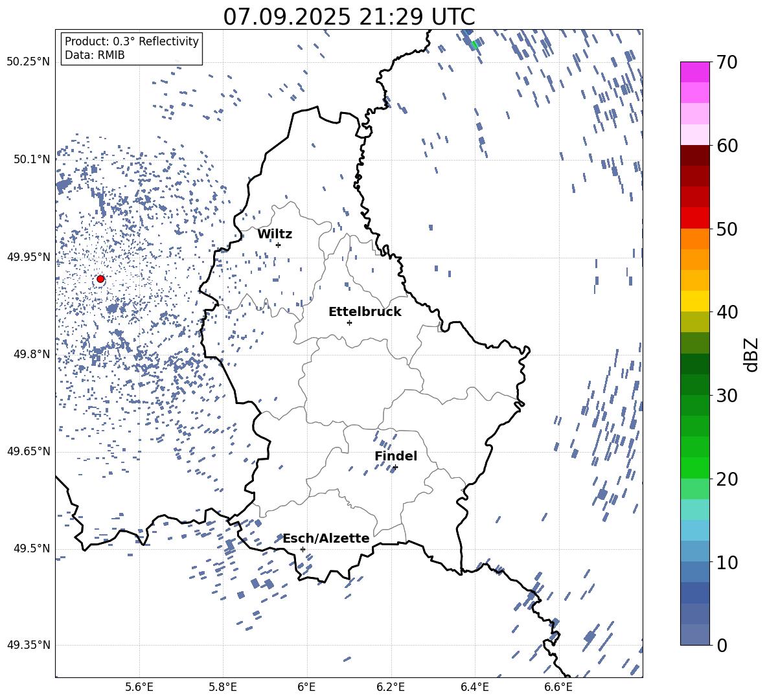Click the bright red swatch just above 50
The width and height of the screenshot is (767, 700).
[x=694, y=218]
